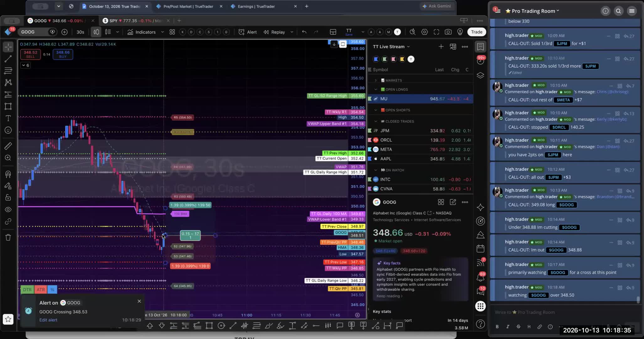Click the 348.66 BUY button
Screen dimensions: 644x339
[x=63, y=54]
